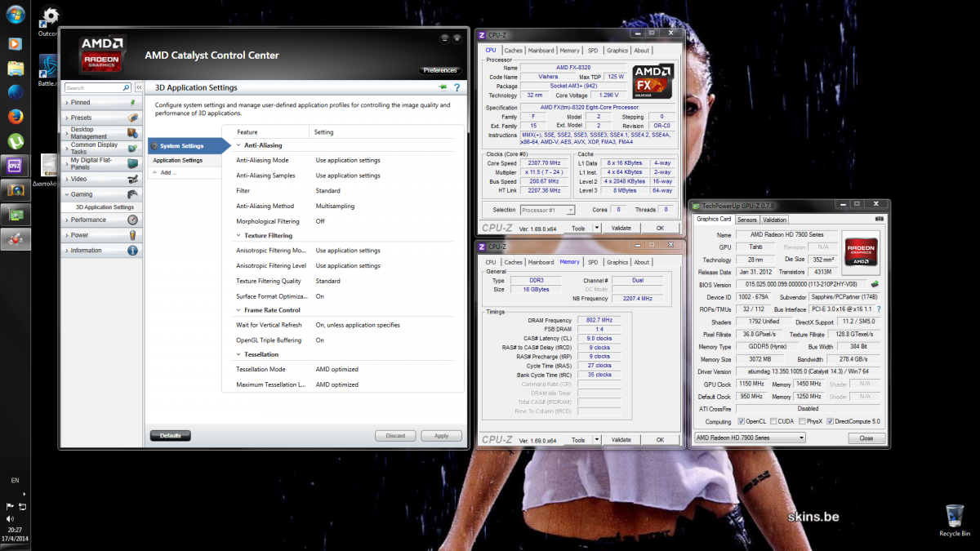Screen dimensions: 980x551
Task: Click the GPU-Z BIOS save chip icon
Action: click(875, 284)
